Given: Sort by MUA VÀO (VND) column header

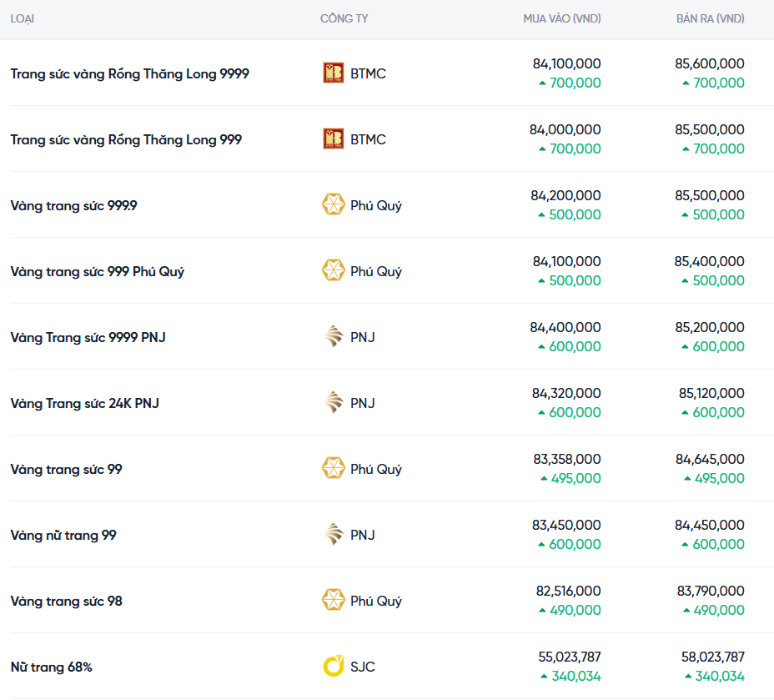Looking at the screenshot, I should 561,18.
